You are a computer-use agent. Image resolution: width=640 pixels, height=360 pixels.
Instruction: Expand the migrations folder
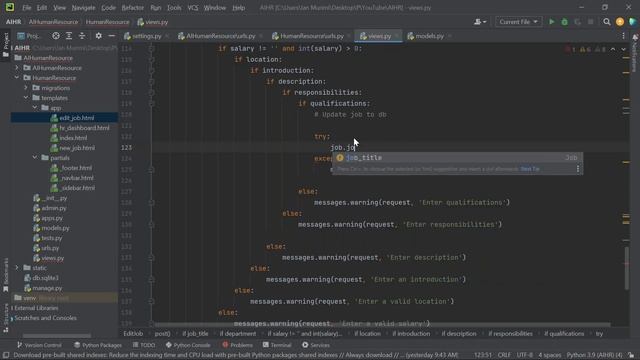click(x=26, y=88)
